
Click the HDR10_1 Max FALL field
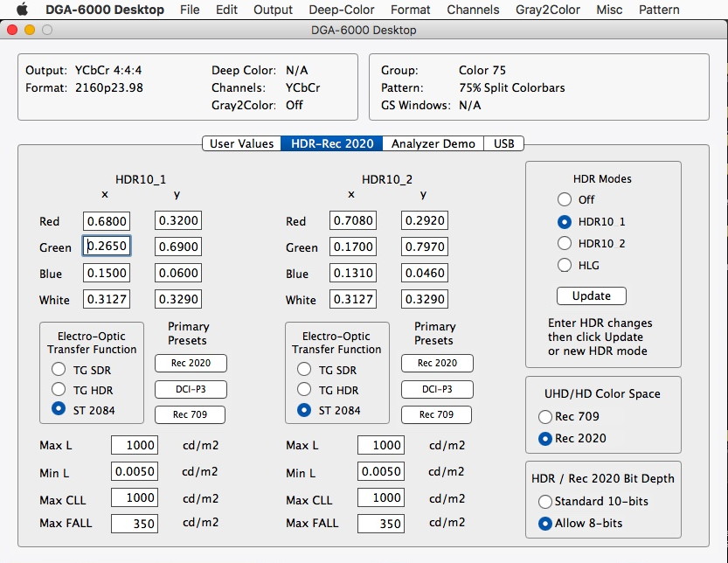point(134,524)
